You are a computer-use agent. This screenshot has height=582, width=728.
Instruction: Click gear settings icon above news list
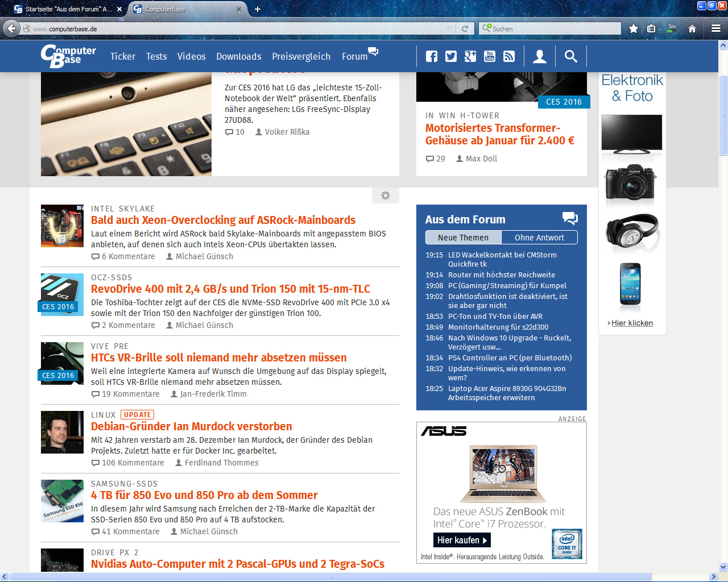386,196
